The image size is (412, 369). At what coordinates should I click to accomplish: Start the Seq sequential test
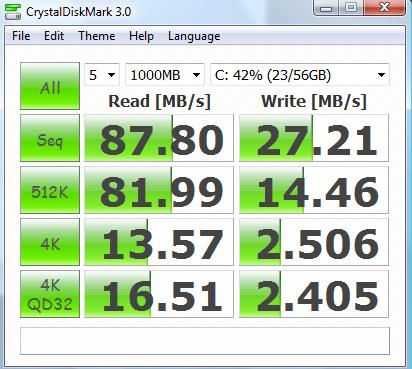pos(50,138)
